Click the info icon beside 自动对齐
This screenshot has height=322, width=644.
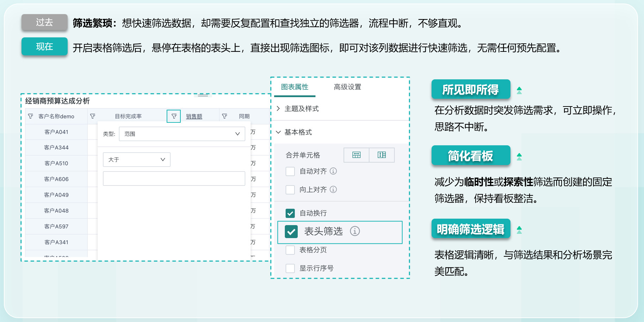coord(333,171)
